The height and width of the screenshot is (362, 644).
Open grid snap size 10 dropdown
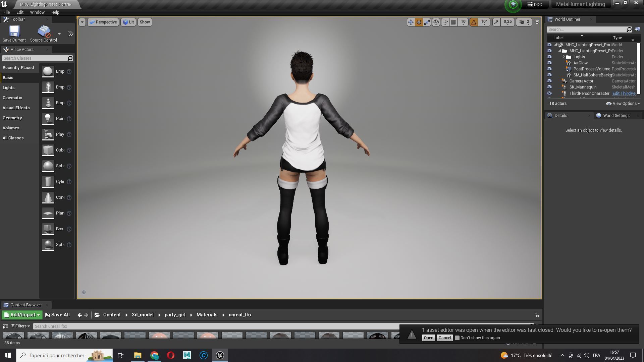tap(463, 22)
